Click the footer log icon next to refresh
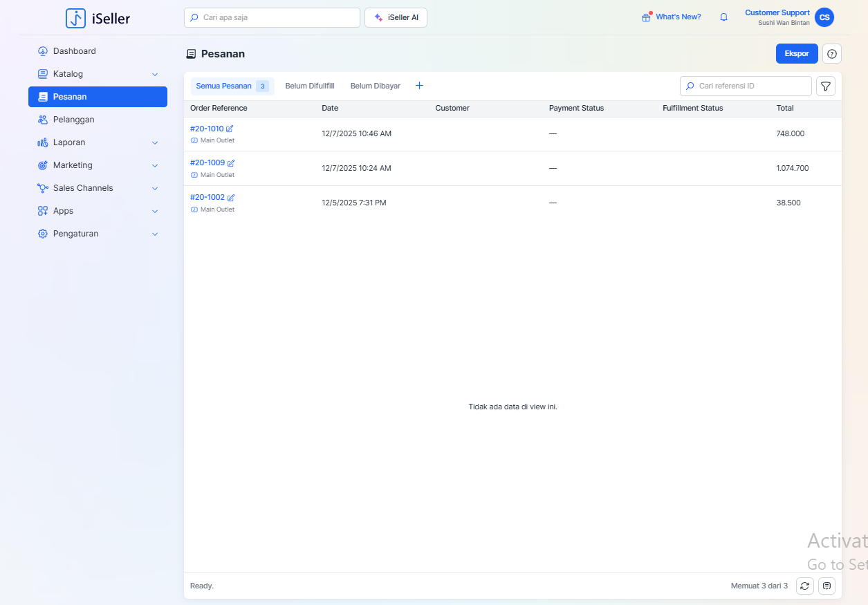Viewport: 868px width, 605px height. pyautogui.click(x=827, y=586)
